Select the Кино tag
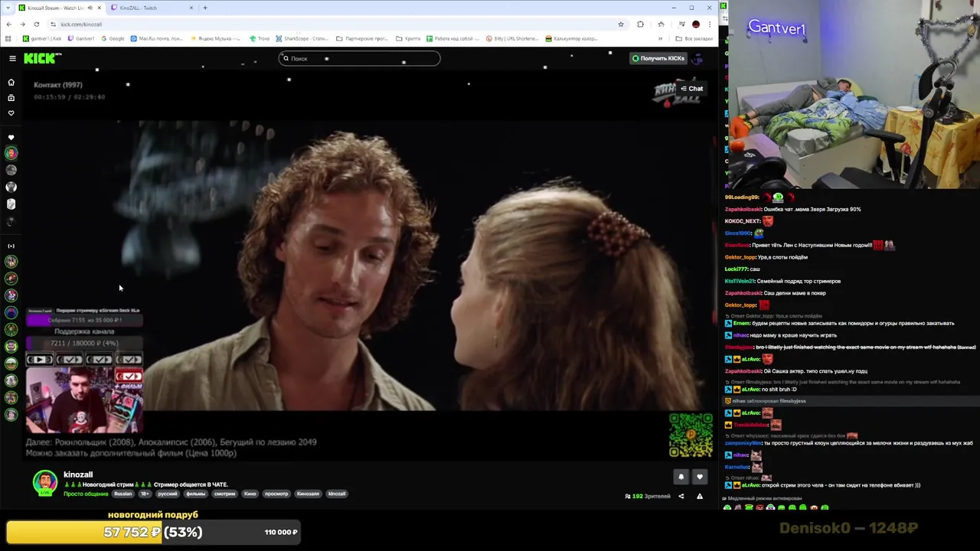Screen dimensions: 980x551 (250, 494)
